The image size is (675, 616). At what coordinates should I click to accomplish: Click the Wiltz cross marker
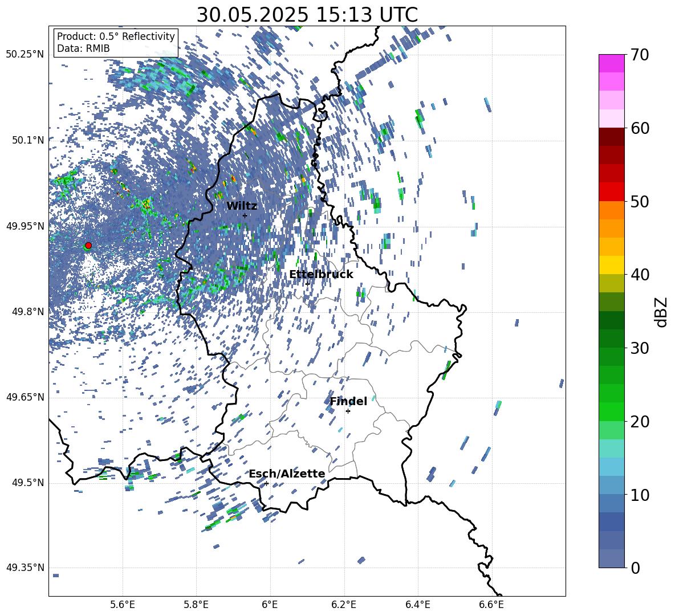click(245, 215)
